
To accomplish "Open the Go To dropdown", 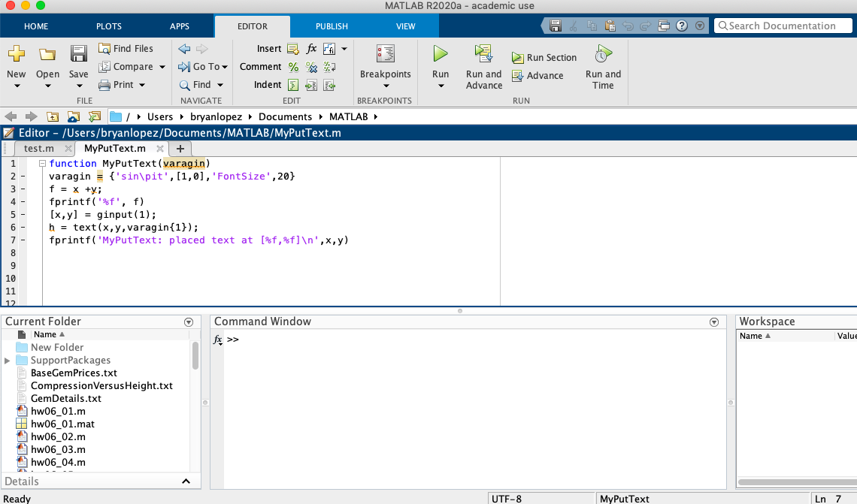I will 202,67.
